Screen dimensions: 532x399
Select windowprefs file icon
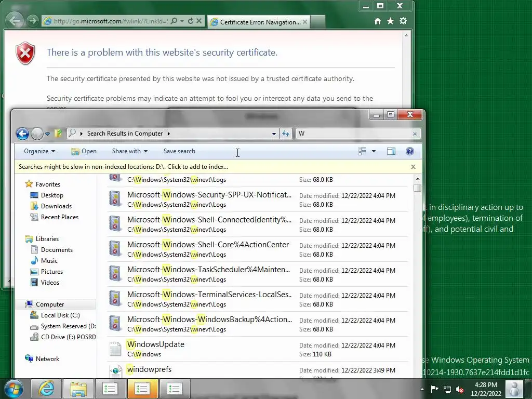coord(115,372)
